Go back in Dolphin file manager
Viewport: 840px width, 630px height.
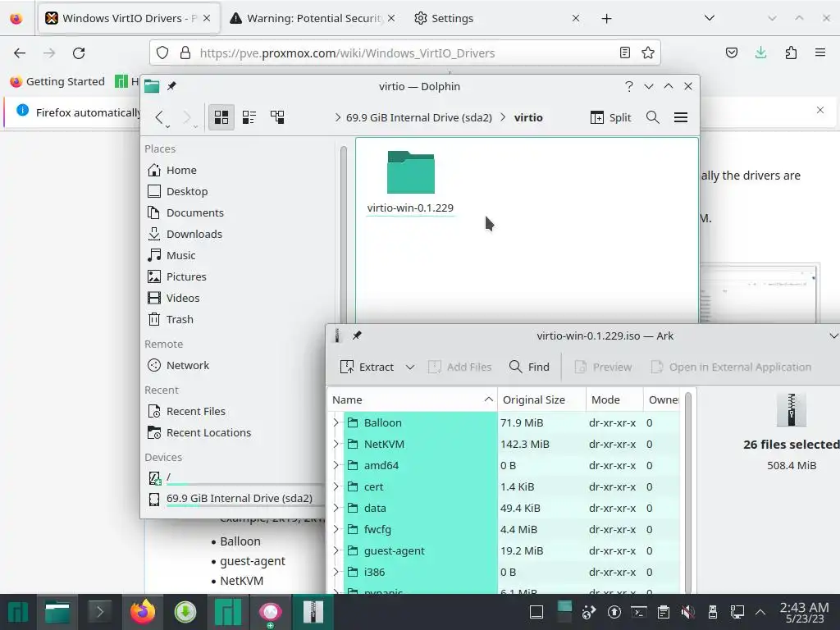(x=159, y=117)
